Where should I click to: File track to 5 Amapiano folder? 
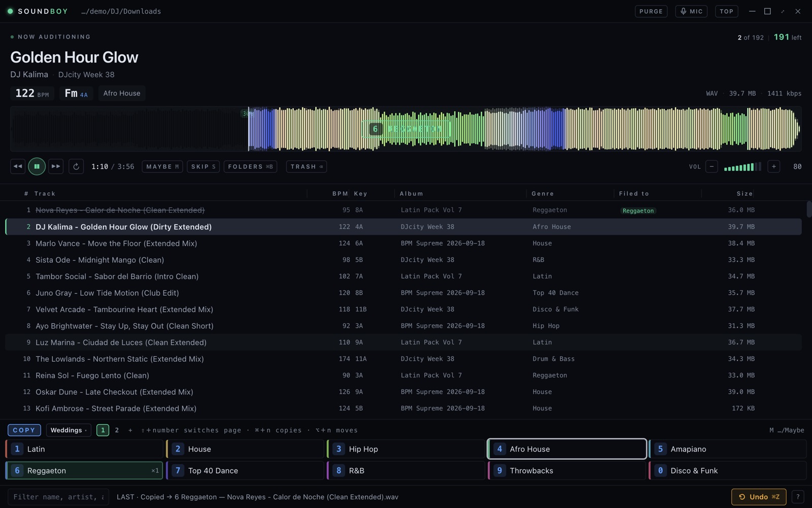tap(728, 449)
